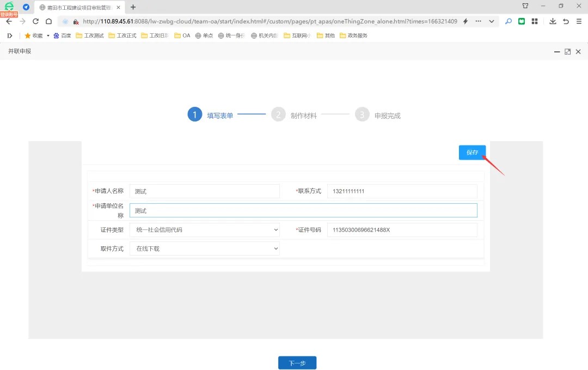Open the browser downloads icon
This screenshot has width=588, height=370.
[553, 21]
